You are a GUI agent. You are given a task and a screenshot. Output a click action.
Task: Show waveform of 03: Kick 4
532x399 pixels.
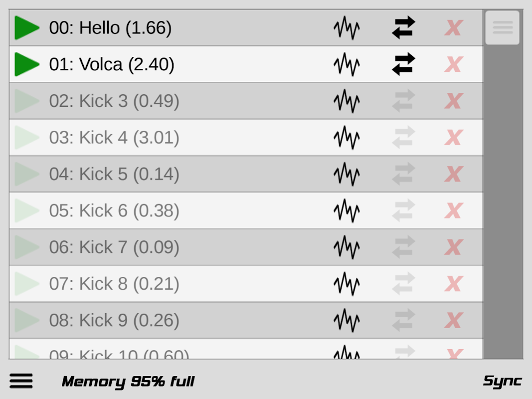(347, 138)
